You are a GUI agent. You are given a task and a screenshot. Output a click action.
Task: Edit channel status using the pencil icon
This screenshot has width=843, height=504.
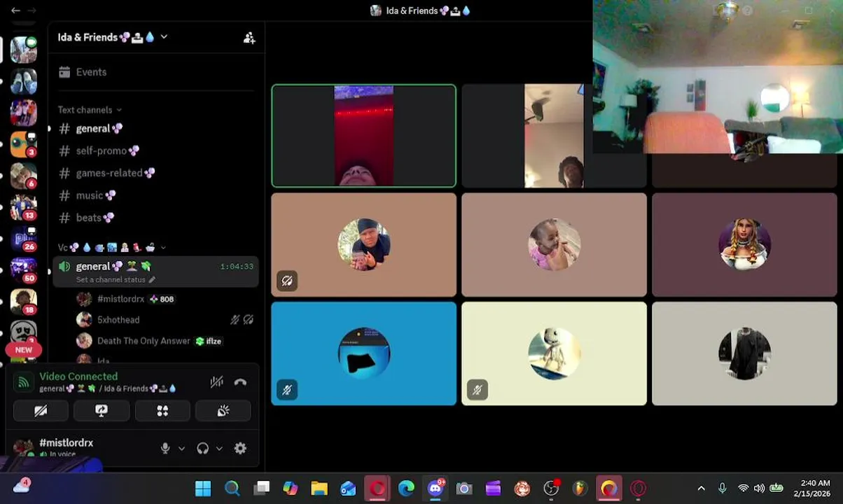click(152, 280)
